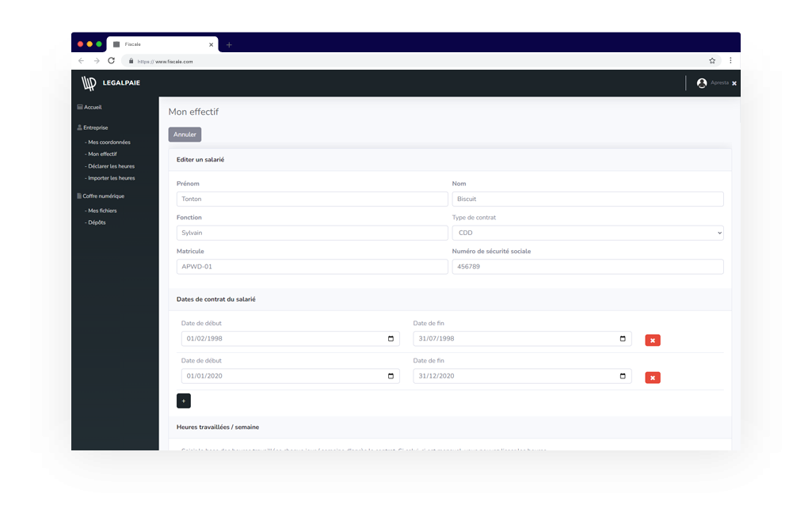Go to Accueil in sidebar
Image resolution: width=812 pixels, height=524 pixels.
pos(92,107)
